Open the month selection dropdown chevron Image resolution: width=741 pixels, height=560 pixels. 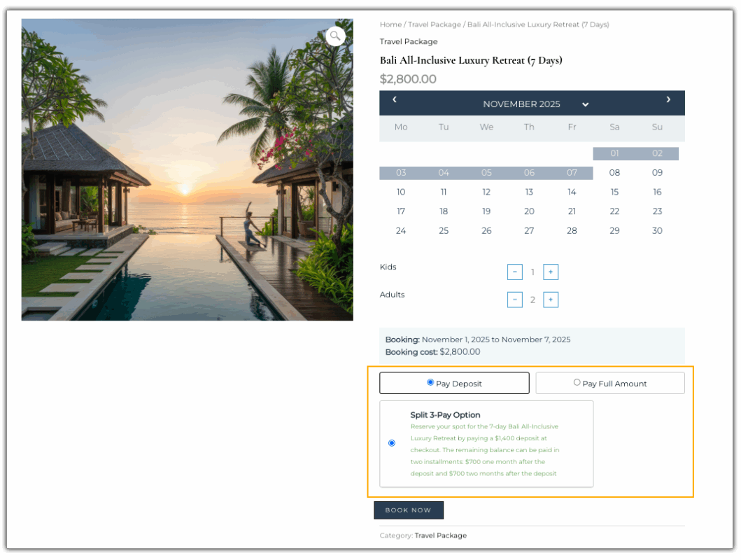point(585,104)
